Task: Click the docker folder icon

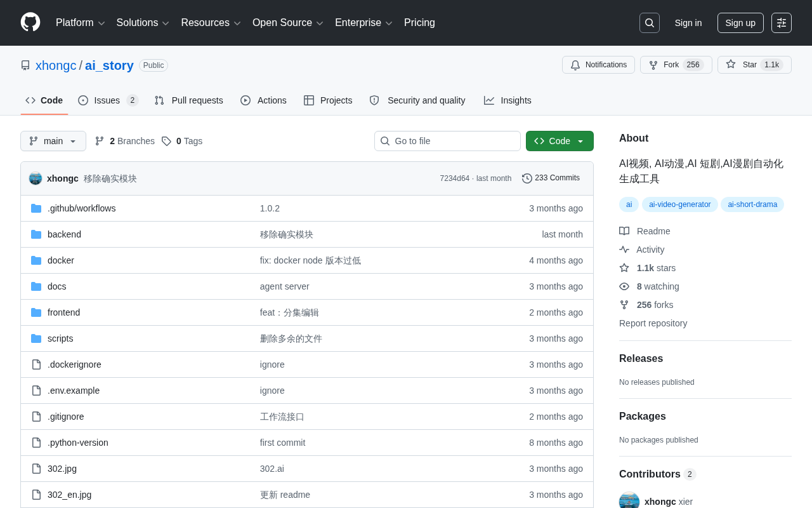Action: click(36, 260)
